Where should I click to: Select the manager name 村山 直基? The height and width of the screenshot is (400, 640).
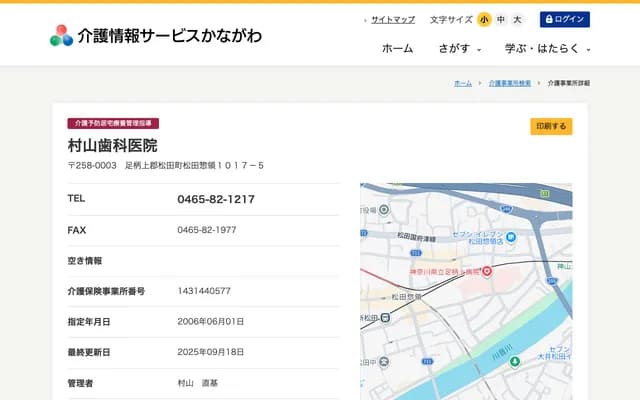tap(198, 383)
